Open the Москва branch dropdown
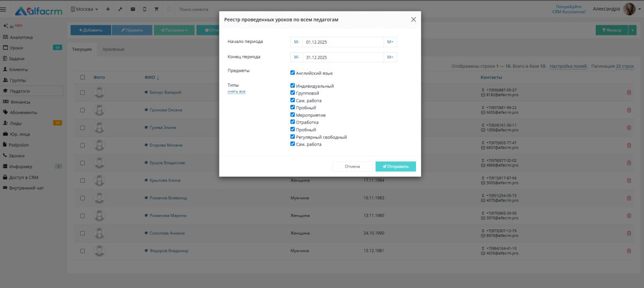644x288 pixels. [x=84, y=9]
